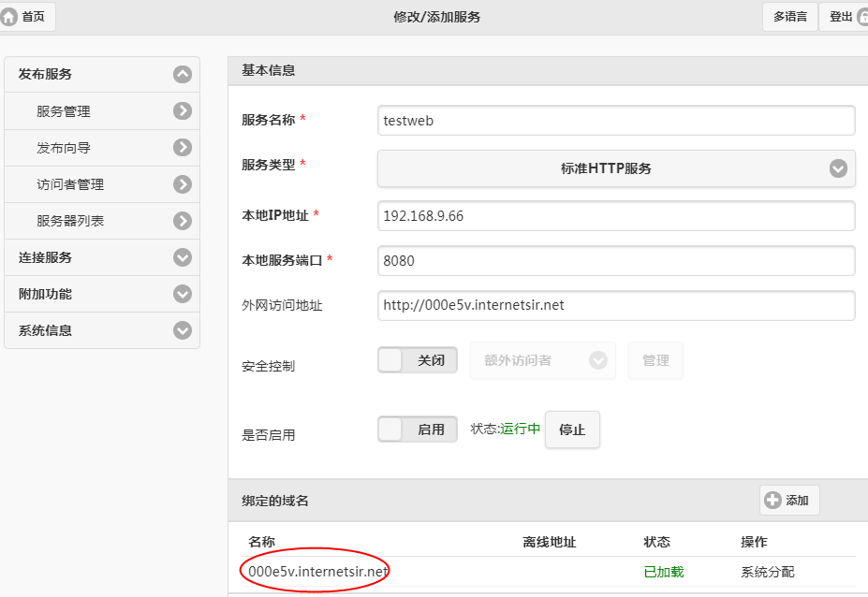Click the 服务名称 input field
The height and width of the screenshot is (597, 868).
click(616, 121)
